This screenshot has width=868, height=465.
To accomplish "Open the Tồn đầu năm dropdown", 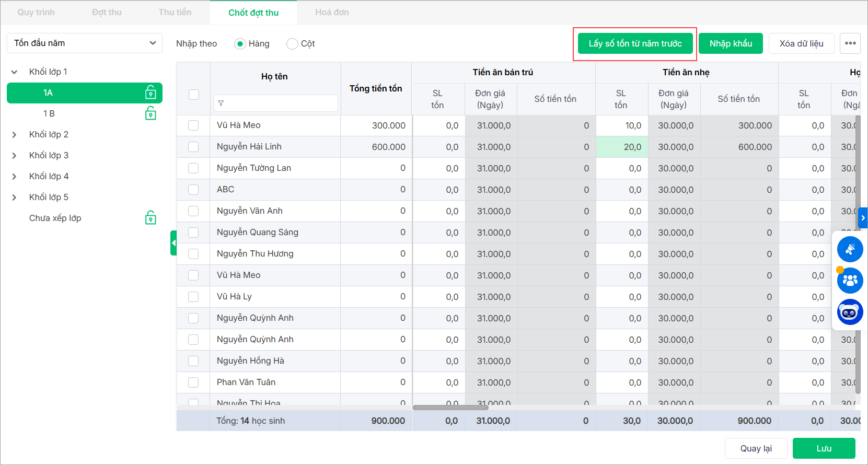I will 85,43.
